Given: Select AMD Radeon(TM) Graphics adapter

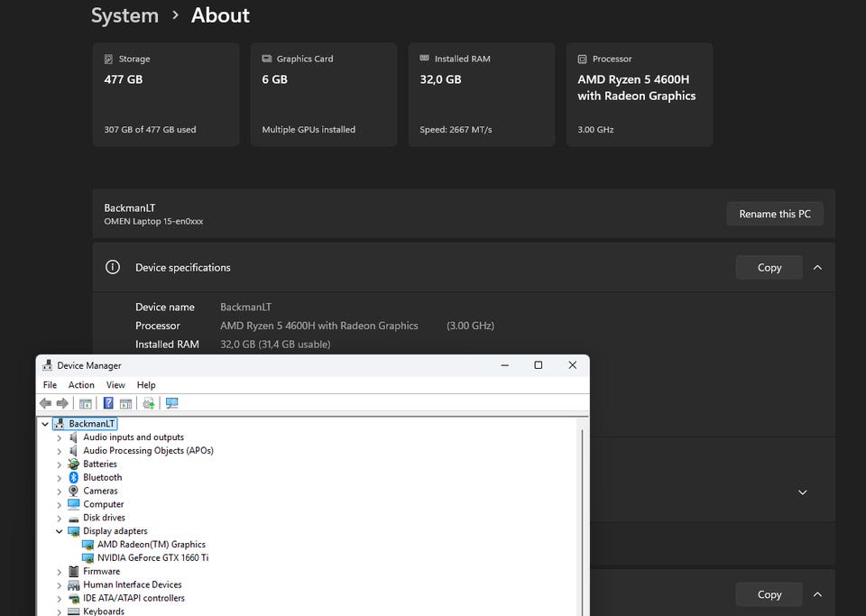Looking at the screenshot, I should coord(151,544).
